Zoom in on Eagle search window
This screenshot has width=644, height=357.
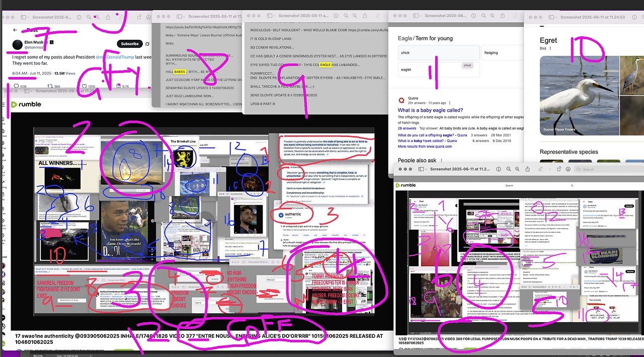(x=492, y=16)
